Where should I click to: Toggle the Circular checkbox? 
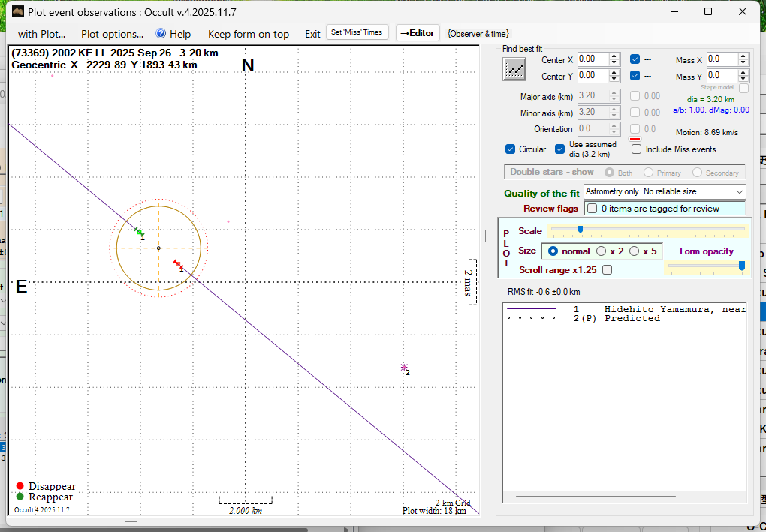click(x=511, y=149)
